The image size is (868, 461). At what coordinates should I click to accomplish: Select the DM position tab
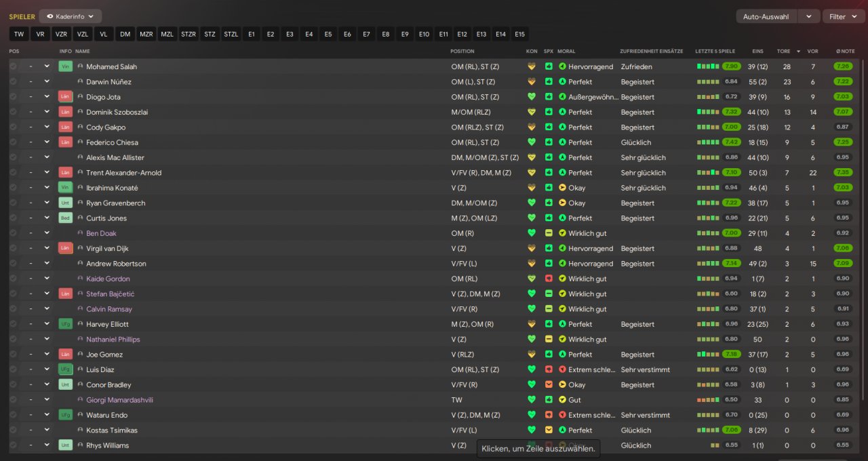point(125,34)
